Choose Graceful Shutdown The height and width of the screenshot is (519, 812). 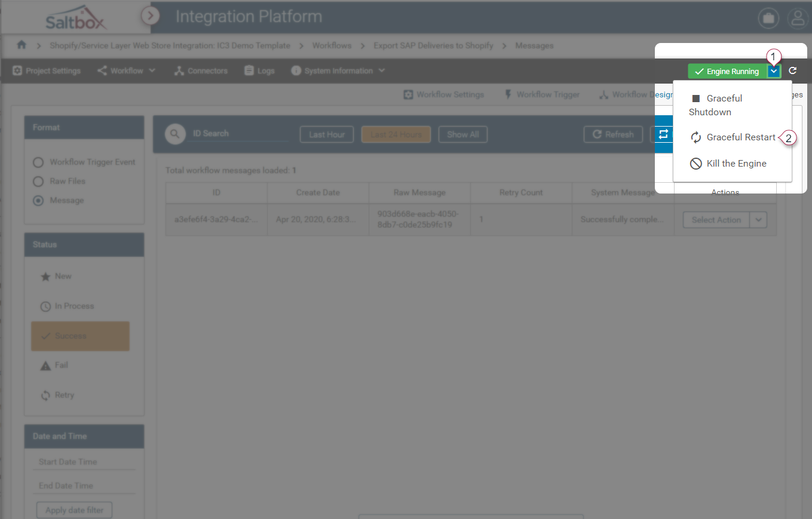pos(732,105)
